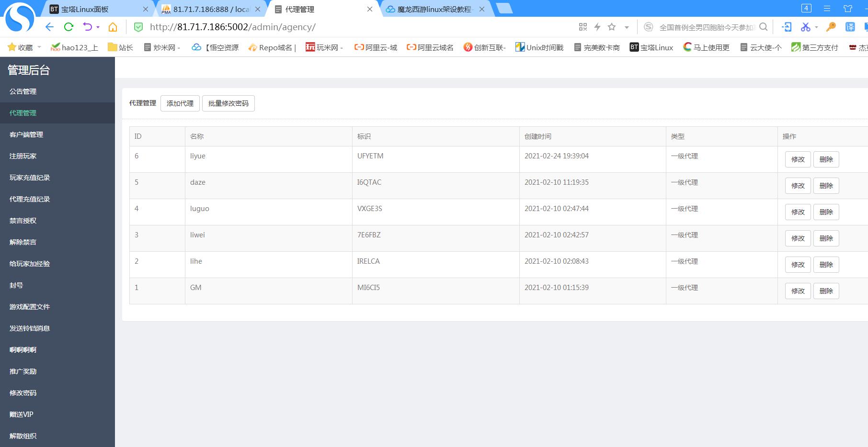Click the lightning bolt speed mode icon
Image resolution: width=868 pixels, height=447 pixels.
point(597,27)
